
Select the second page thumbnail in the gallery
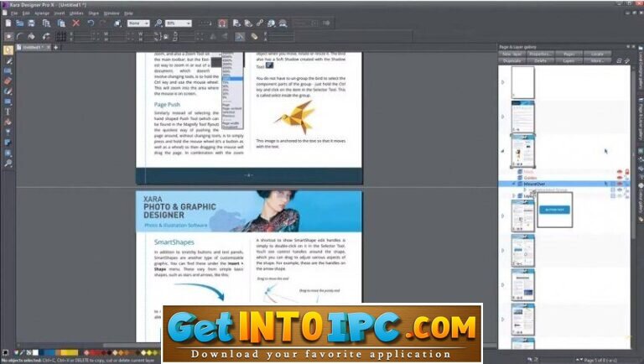[523, 117]
